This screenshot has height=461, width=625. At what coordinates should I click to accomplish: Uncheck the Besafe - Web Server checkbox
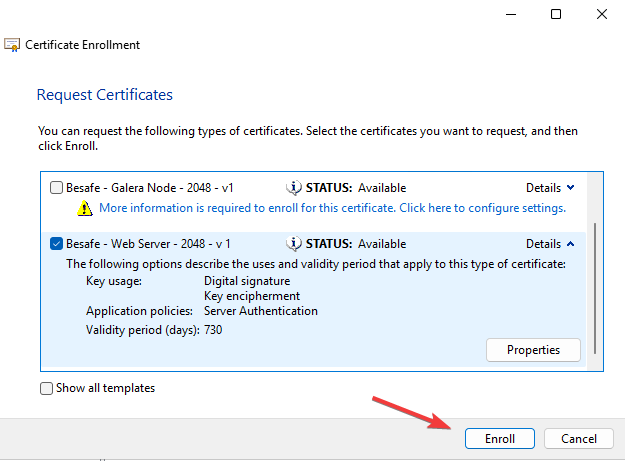tap(56, 243)
